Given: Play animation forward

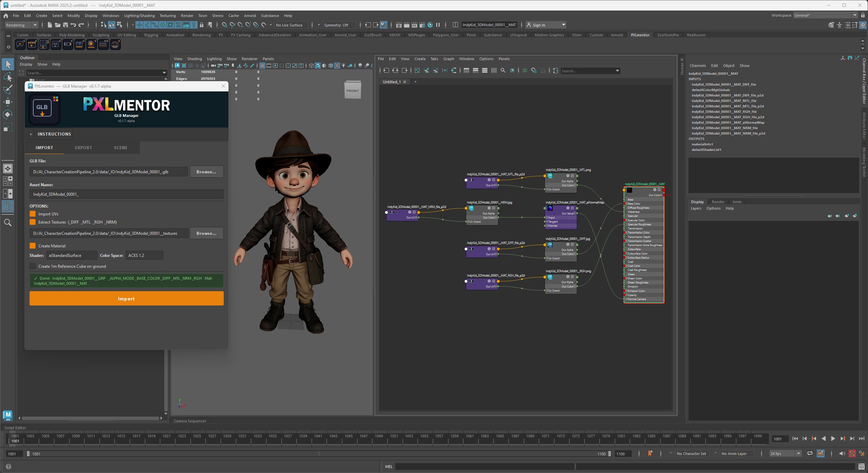Looking at the screenshot, I should pos(833,438).
